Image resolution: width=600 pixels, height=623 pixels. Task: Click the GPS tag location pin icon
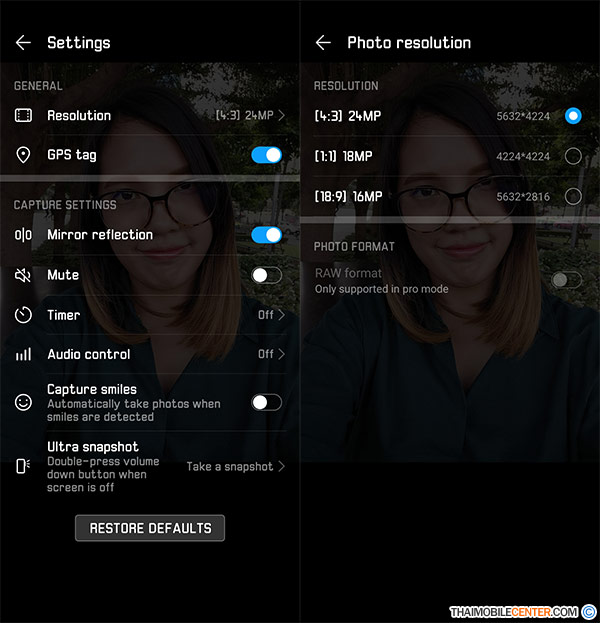(23, 155)
